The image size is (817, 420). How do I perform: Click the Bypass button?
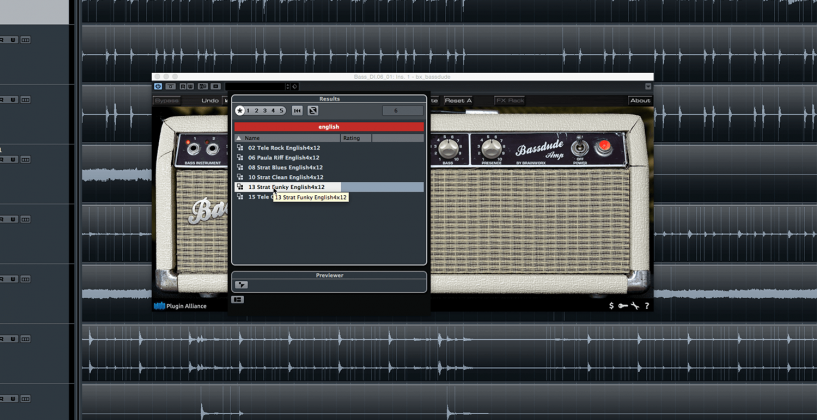pos(167,101)
